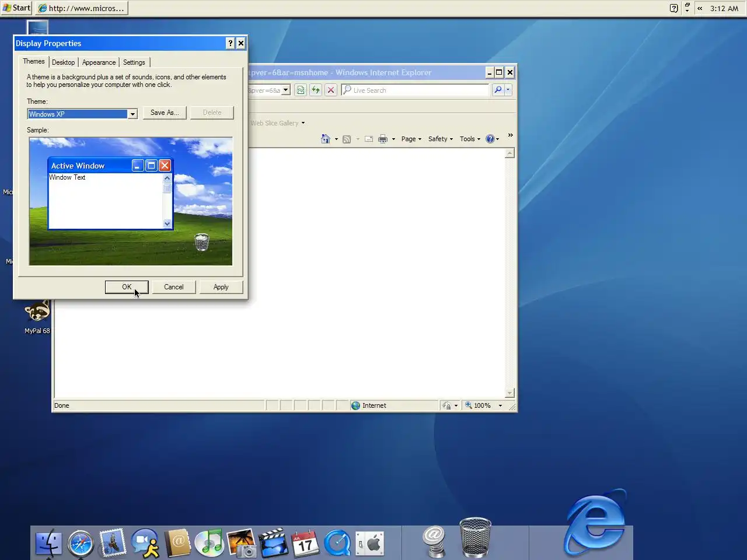Open the Address Book icon in dock
The image size is (747, 560).
tap(178, 543)
